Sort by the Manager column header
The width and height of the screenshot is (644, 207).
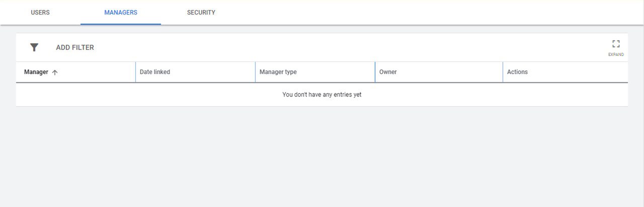click(x=36, y=72)
